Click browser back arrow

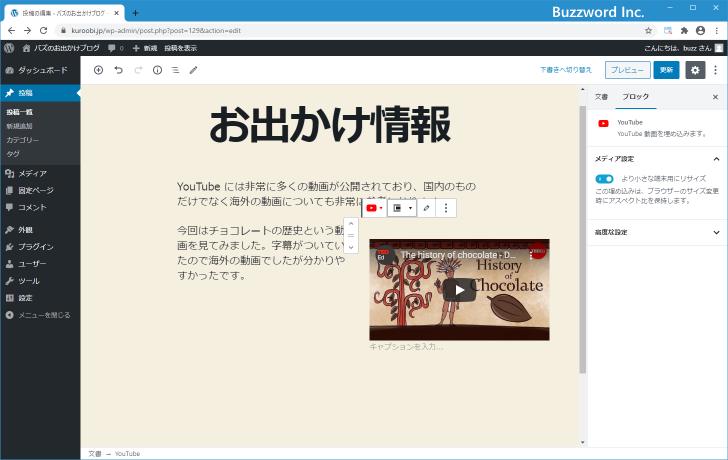[x=12, y=31]
